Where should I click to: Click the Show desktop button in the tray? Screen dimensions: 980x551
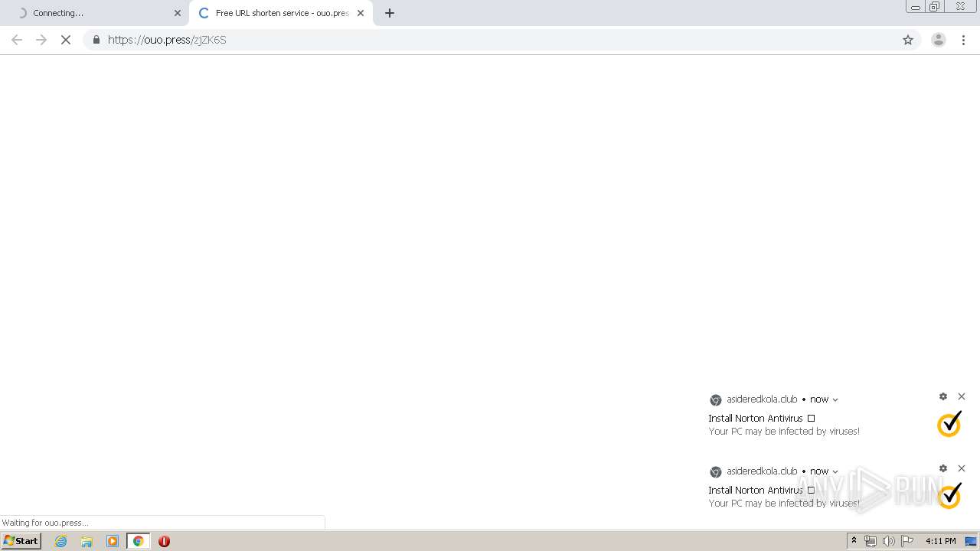pyautogui.click(x=971, y=541)
